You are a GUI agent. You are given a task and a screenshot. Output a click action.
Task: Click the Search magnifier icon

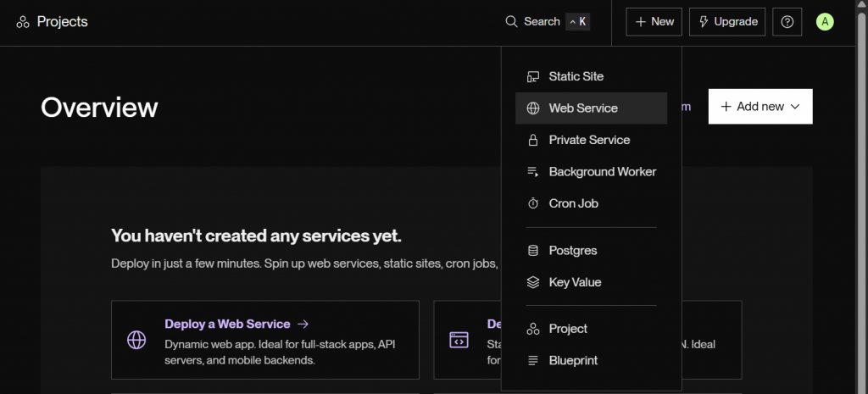click(x=511, y=22)
